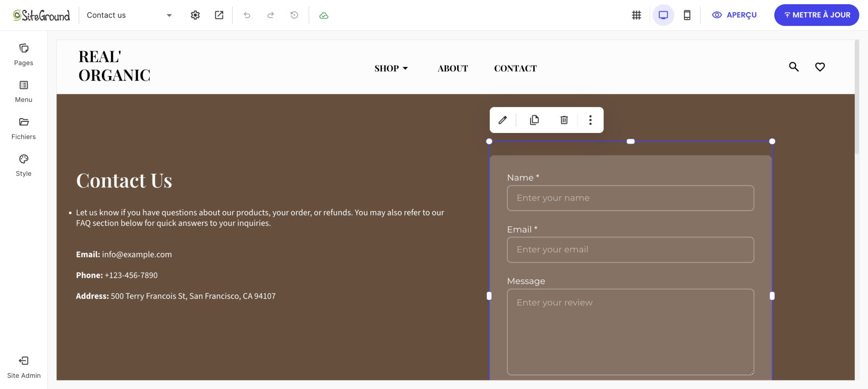This screenshot has width=868, height=389.
Task: Click the REAL' ORGANIC site title
Action: (x=114, y=66)
